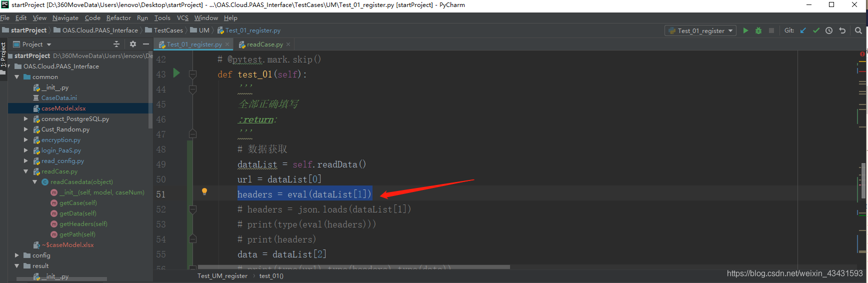The image size is (868, 283).
Task: Click the editor horizontal scrollbar
Action: coord(354,267)
